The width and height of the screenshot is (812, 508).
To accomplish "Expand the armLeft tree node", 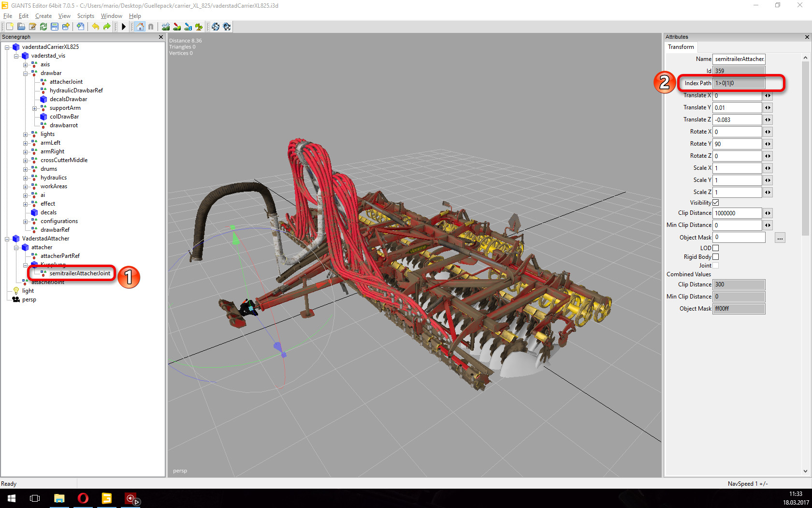I will [26, 143].
